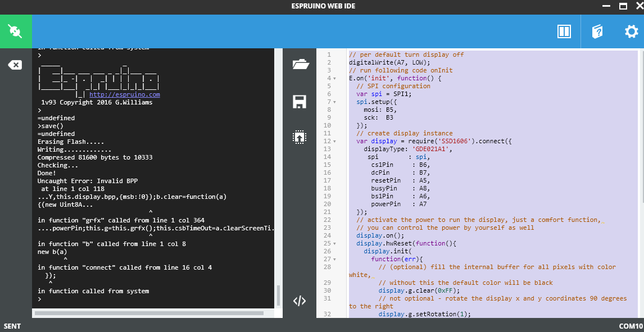Switch editor mode with the </> icon

(300, 301)
